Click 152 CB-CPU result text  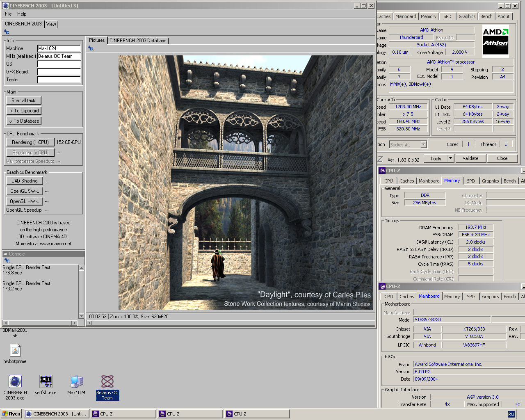68,142
